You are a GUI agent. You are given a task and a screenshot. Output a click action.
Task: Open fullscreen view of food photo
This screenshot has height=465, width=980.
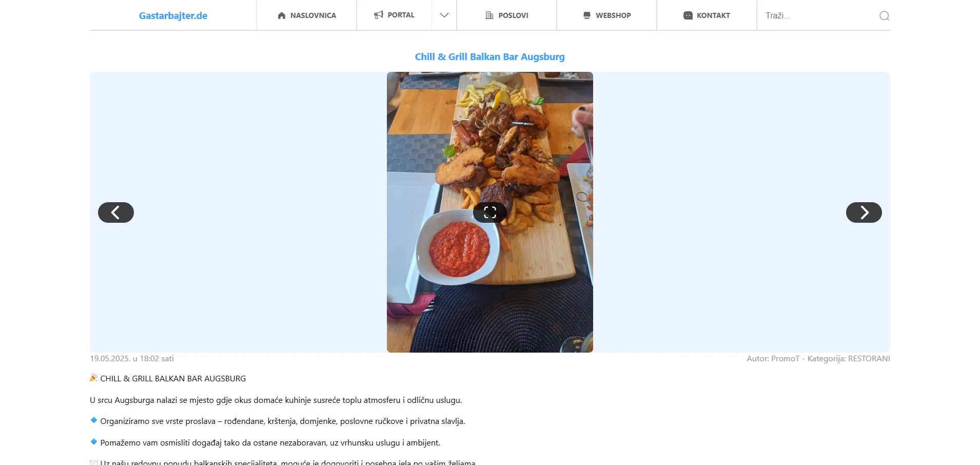point(490,212)
